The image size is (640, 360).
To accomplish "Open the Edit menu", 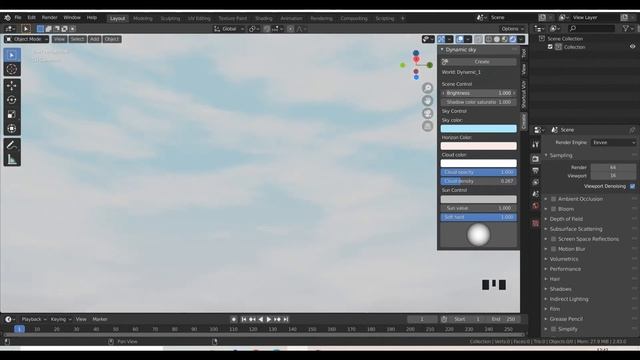I will 31,18.
